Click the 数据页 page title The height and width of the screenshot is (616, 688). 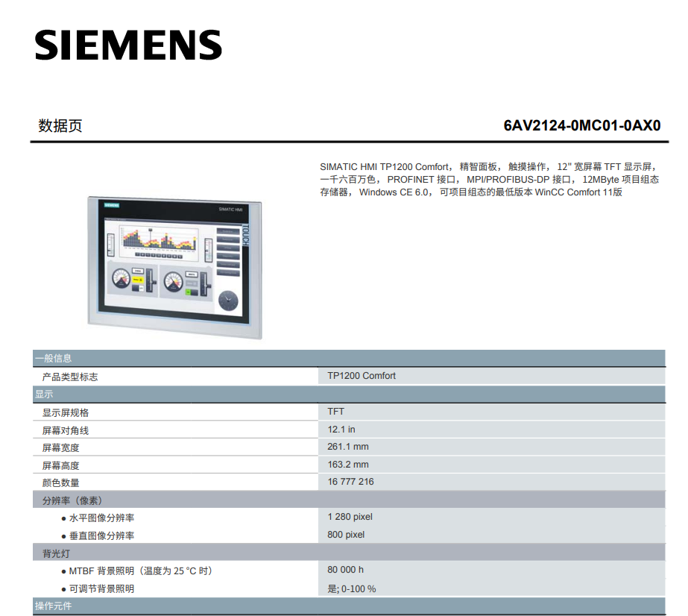pyautogui.click(x=60, y=125)
